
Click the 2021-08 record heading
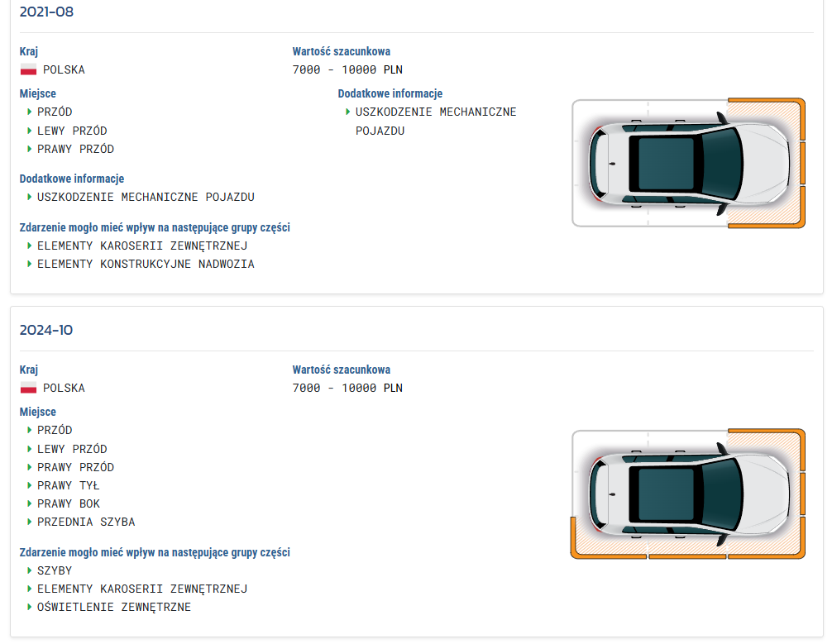point(46,12)
